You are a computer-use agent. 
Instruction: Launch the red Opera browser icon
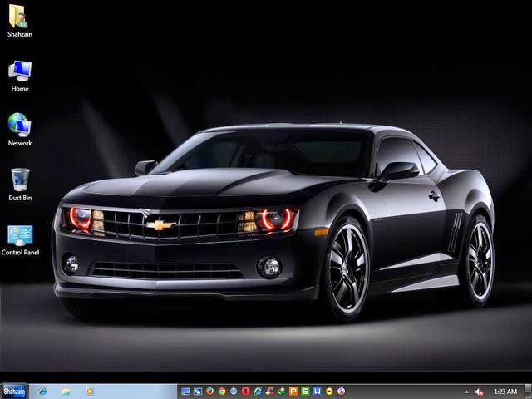click(246, 392)
